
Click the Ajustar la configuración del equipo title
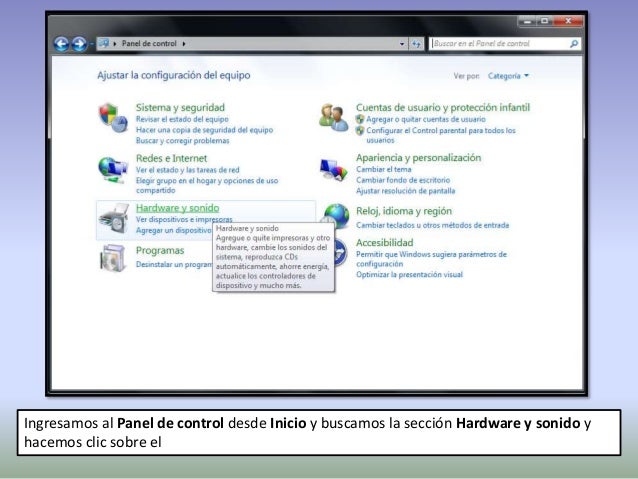[x=174, y=75]
